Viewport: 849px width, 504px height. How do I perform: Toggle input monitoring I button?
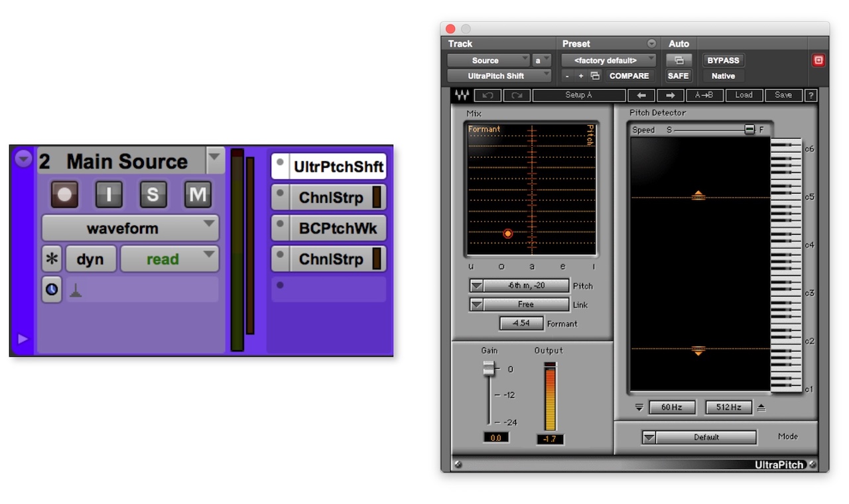[x=109, y=194]
